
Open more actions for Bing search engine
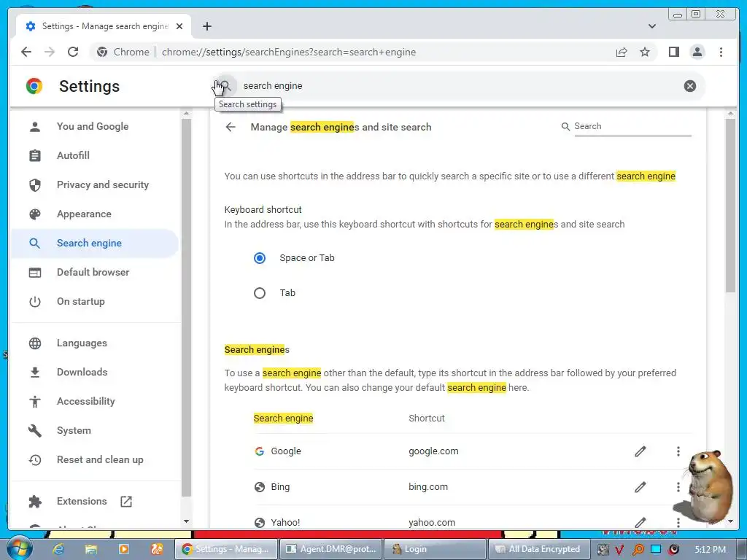pyautogui.click(x=678, y=486)
